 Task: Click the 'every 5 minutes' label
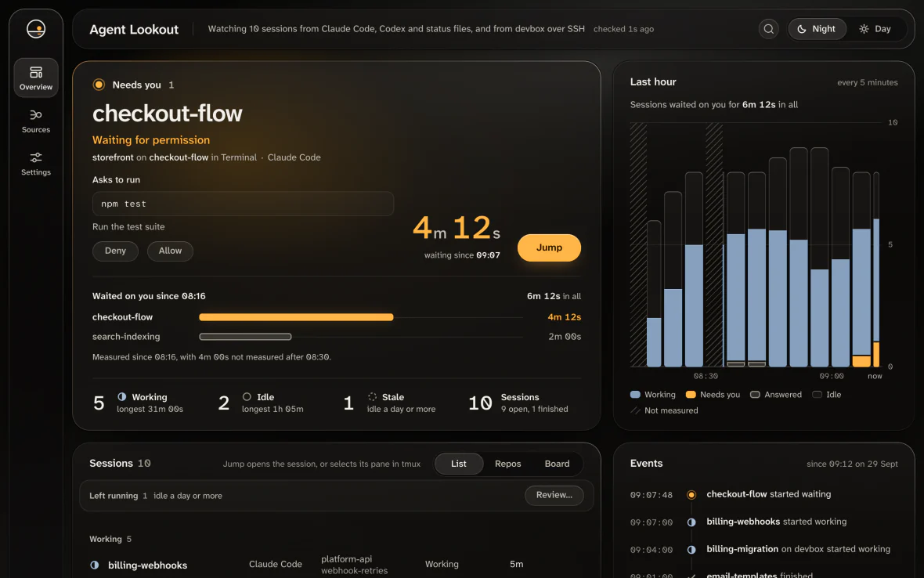coord(868,82)
